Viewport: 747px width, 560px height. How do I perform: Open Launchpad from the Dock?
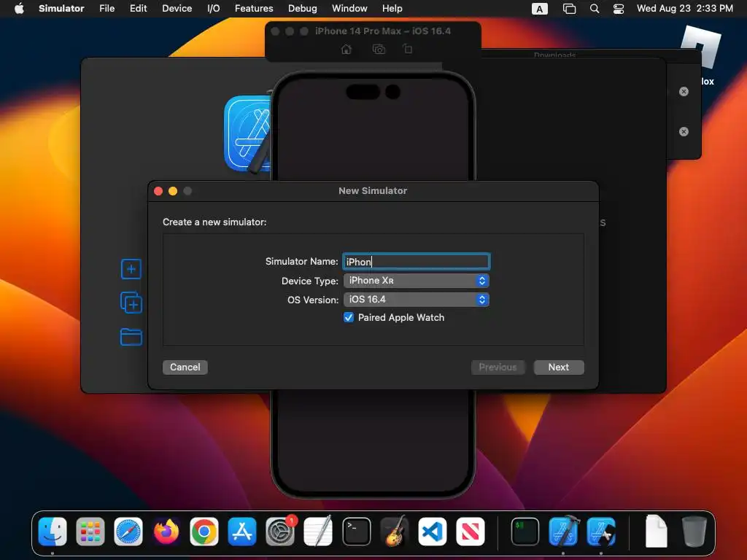click(x=90, y=532)
